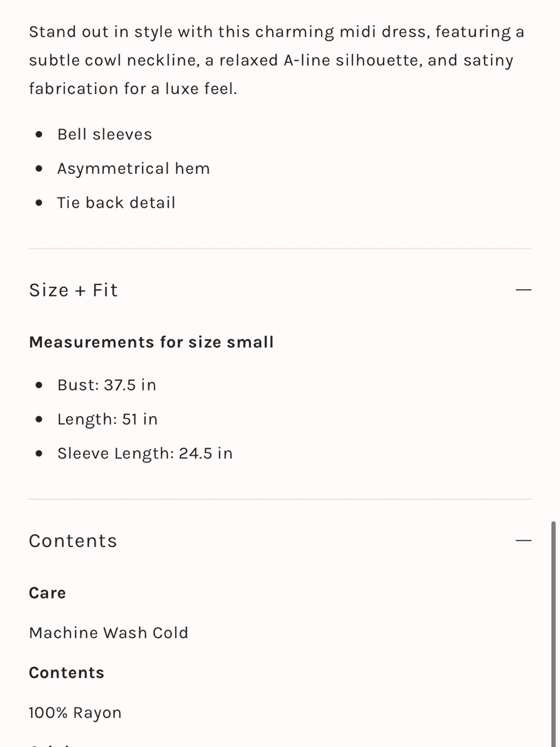Collapse the Contents section minus icon
This screenshot has width=560, height=747.
523,541
